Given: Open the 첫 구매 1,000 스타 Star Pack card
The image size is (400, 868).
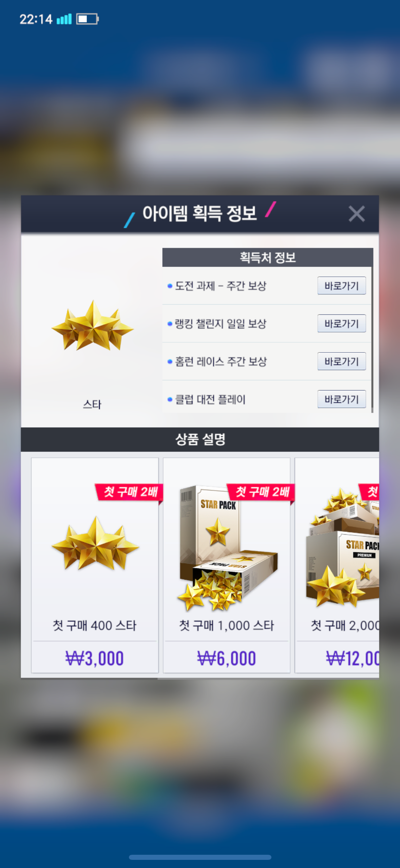Looking at the screenshot, I should [x=227, y=565].
